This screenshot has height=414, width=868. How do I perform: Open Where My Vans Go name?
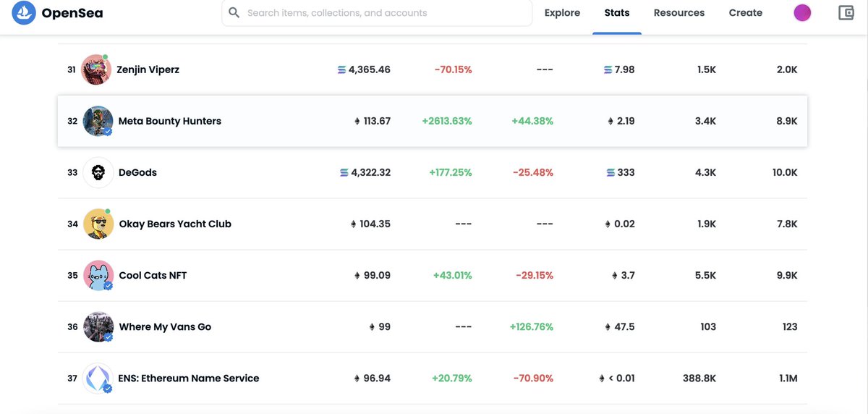pos(165,327)
